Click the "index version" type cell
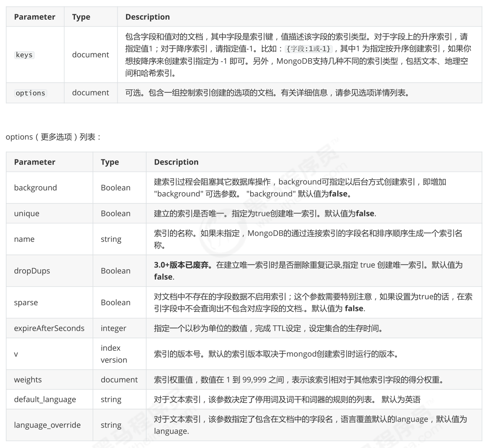Image resolution: width=500 pixels, height=448 pixels. [x=113, y=354]
